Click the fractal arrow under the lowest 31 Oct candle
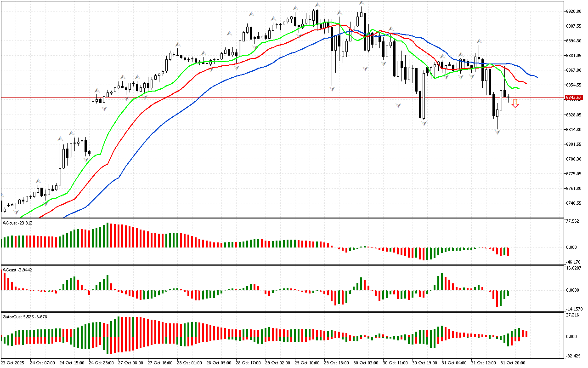Screen dimensions: 588x368 coord(497,132)
